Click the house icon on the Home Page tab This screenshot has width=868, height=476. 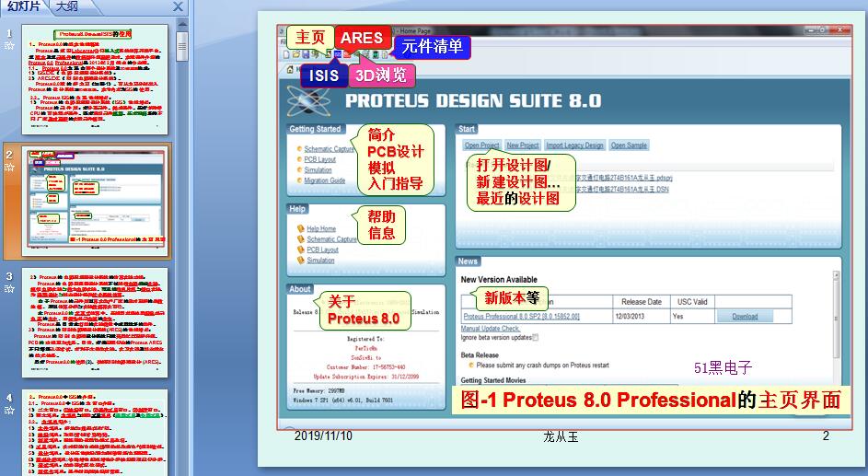point(290,69)
